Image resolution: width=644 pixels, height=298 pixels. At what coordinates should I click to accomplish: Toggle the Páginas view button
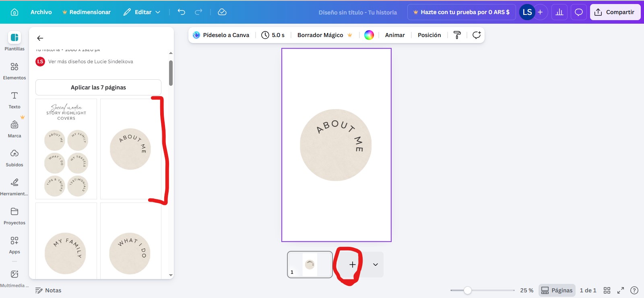(557, 290)
